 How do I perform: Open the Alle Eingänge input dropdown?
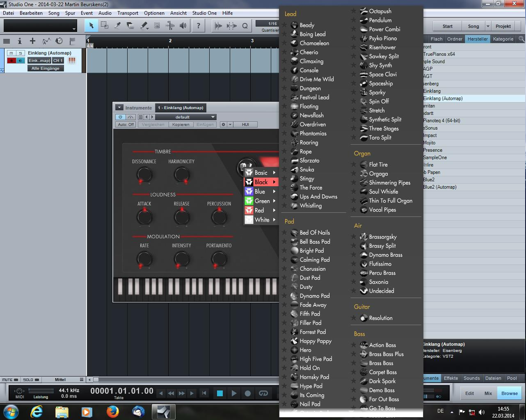pyautogui.click(x=46, y=68)
